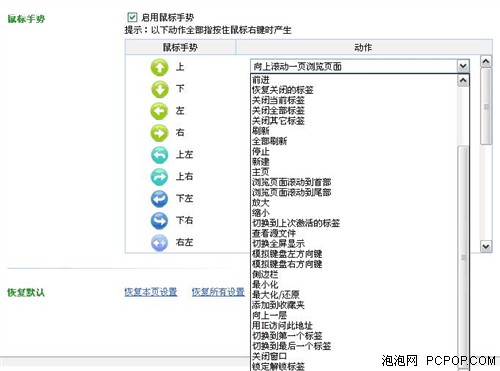Click the green left-arrow gesture icon
The width and height of the screenshot is (500, 371).
[x=159, y=111]
